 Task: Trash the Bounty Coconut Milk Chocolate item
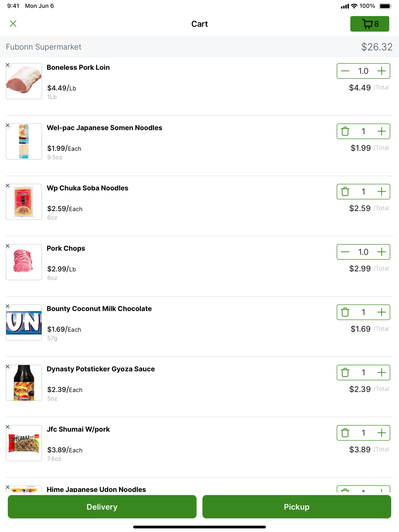point(345,312)
